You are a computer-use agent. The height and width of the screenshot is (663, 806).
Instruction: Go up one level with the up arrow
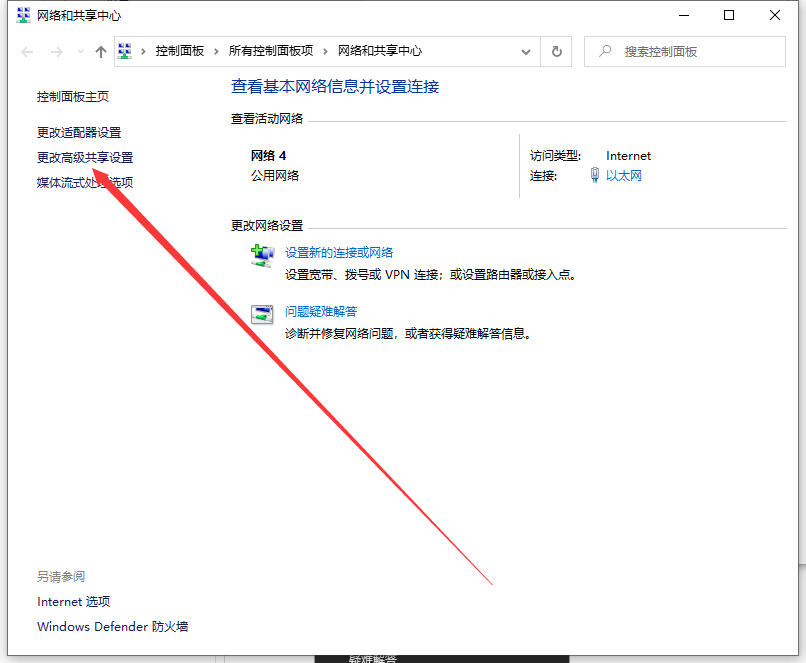[x=100, y=52]
